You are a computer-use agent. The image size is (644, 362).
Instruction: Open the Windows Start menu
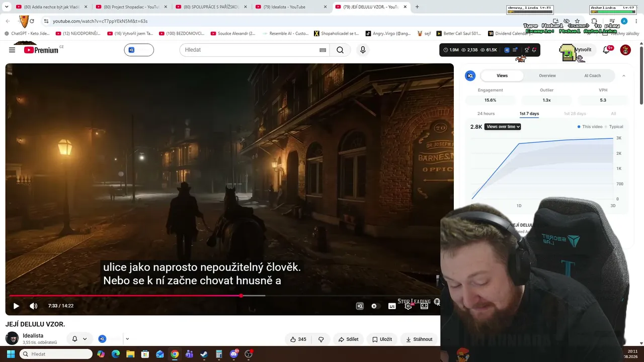click(x=11, y=354)
